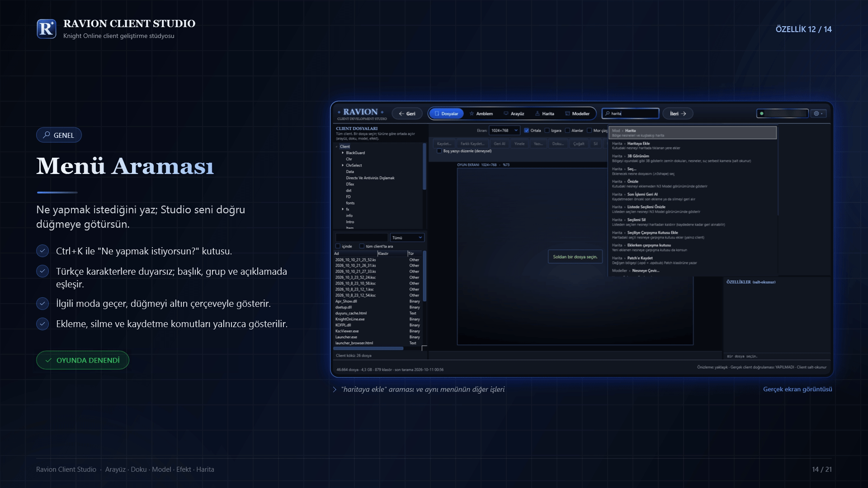Switch to the Arayüz tab

point(514,113)
